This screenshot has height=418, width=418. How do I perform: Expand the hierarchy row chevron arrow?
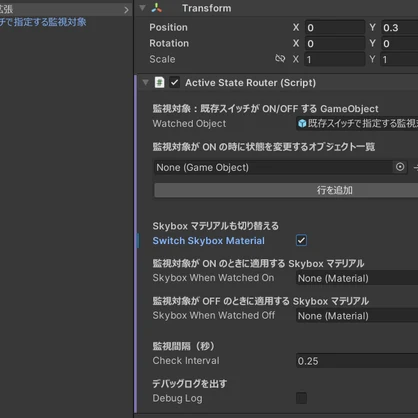[x=126, y=10]
